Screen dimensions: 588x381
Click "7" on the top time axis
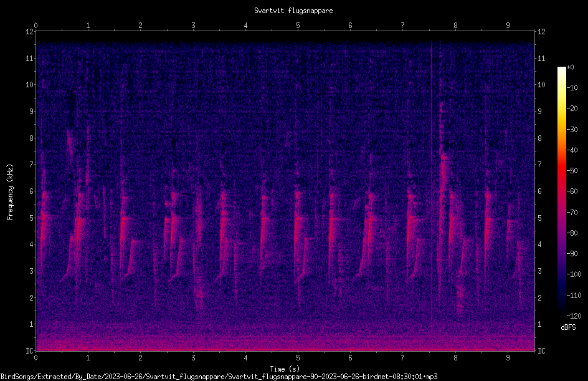[403, 26]
